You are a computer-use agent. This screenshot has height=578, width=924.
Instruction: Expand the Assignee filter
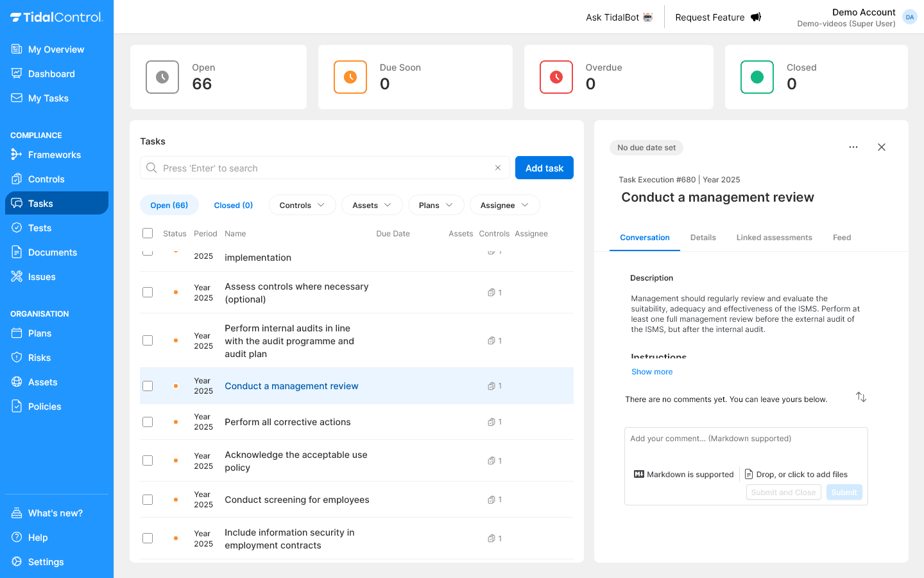pos(504,205)
